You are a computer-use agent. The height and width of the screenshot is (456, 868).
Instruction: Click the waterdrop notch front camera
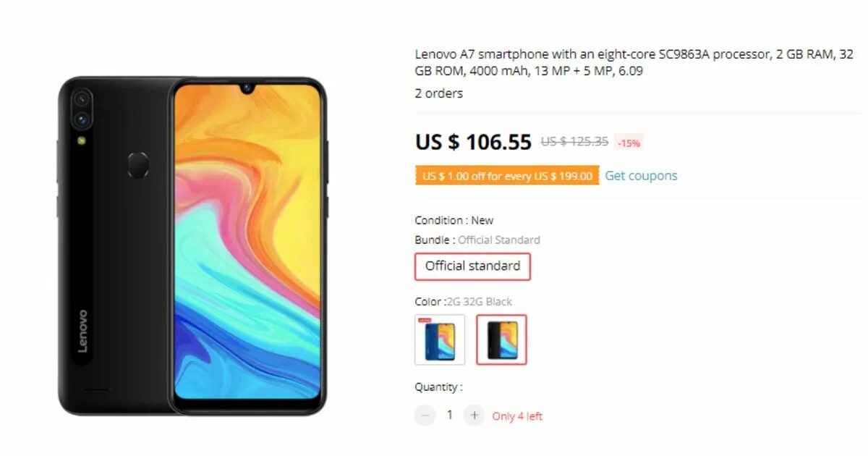(x=247, y=88)
